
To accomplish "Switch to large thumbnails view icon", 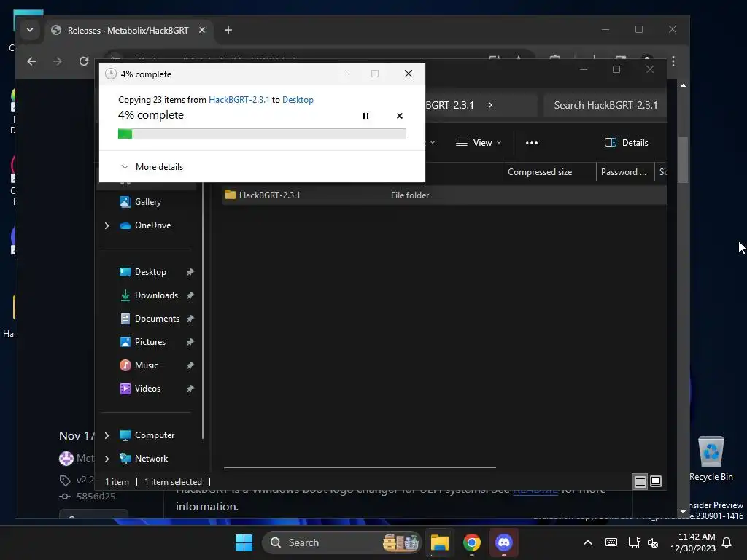I will click(656, 482).
